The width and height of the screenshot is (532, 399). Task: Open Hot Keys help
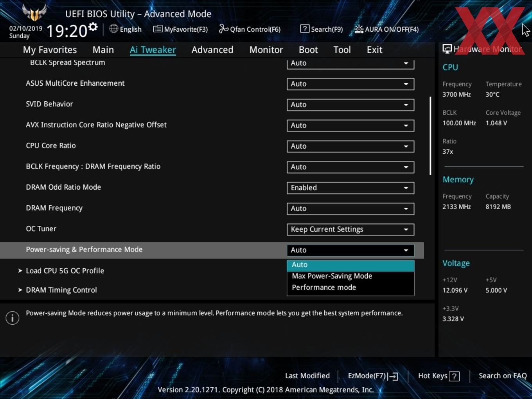439,376
